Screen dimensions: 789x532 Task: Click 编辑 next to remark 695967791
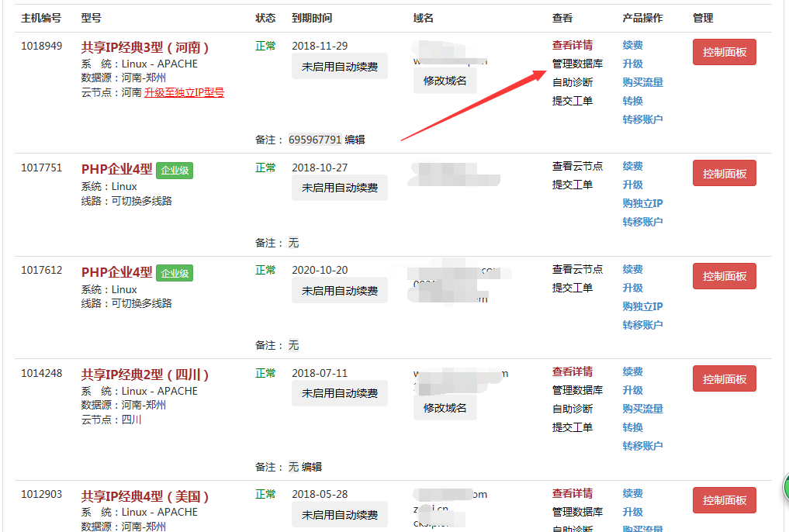point(355,140)
